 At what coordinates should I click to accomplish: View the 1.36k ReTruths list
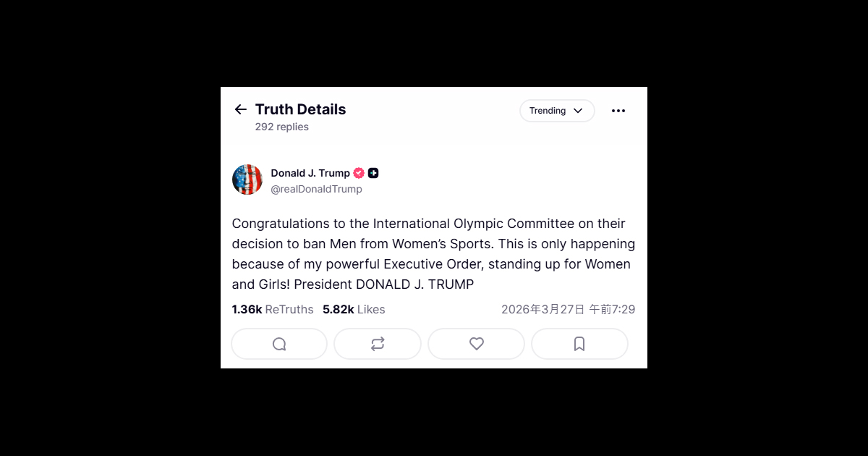pyautogui.click(x=273, y=309)
